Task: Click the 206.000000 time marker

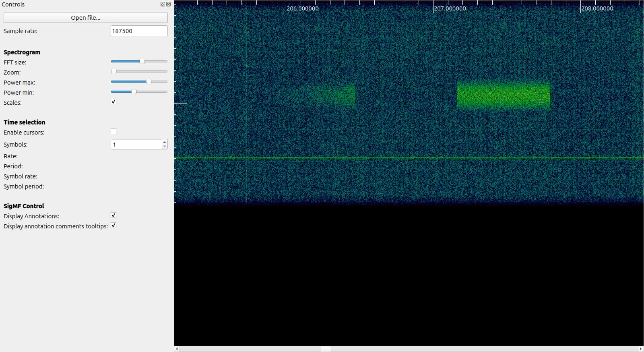Action: coord(303,8)
